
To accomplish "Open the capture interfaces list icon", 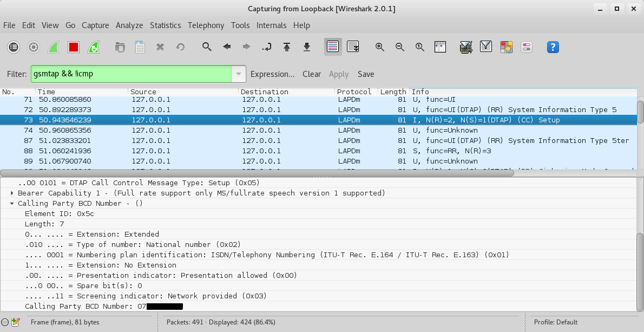I will (14, 47).
